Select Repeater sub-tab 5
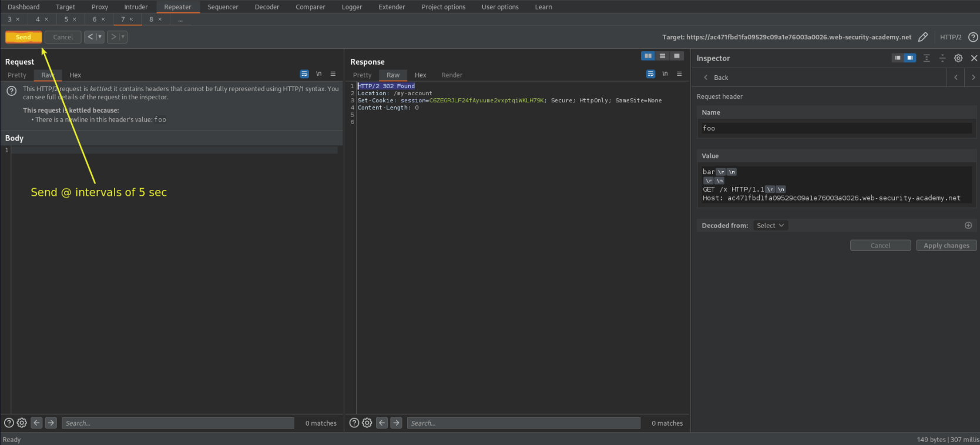Viewport: 980px width, 445px height. tap(66, 19)
